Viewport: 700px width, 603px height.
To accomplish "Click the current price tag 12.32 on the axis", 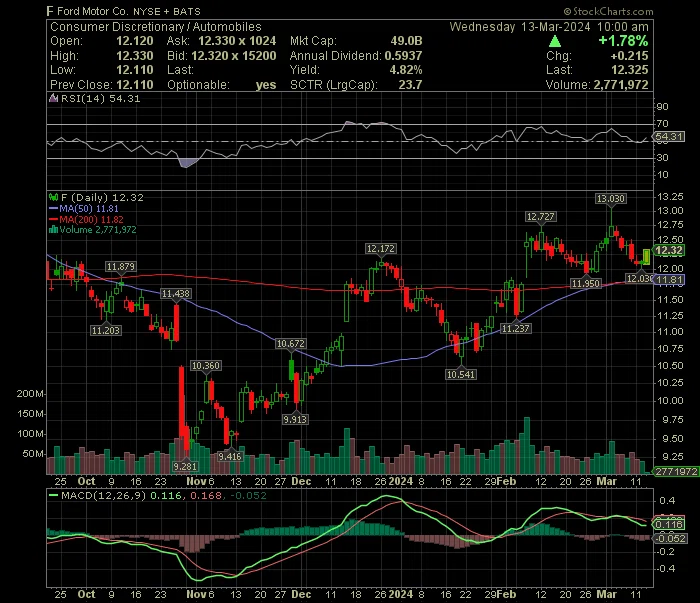I will click(669, 250).
